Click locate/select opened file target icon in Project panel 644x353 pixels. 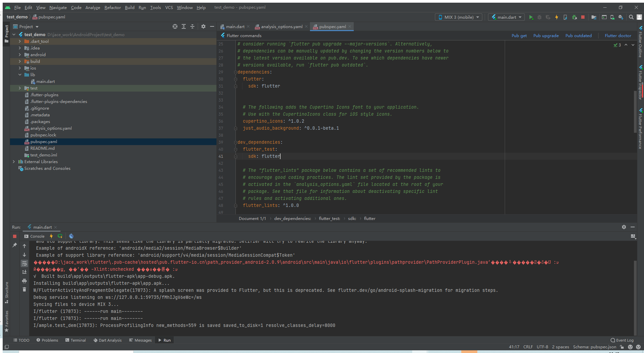tap(175, 26)
